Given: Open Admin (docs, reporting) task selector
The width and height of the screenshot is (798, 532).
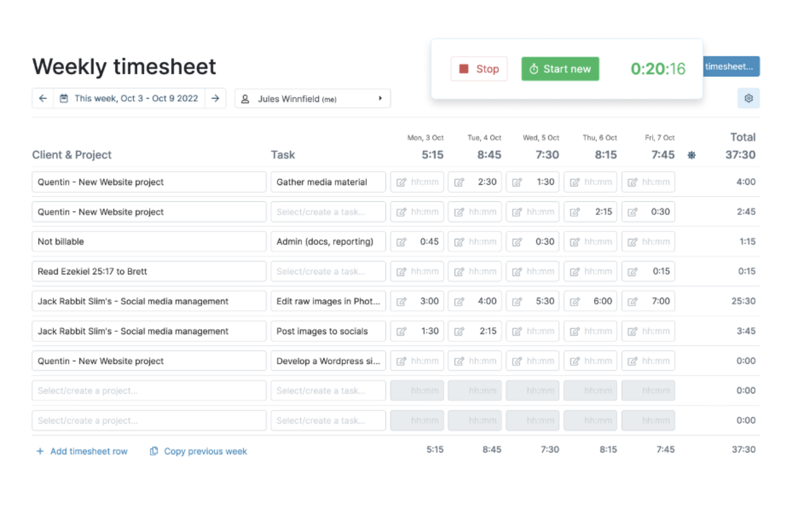Looking at the screenshot, I should [328, 241].
